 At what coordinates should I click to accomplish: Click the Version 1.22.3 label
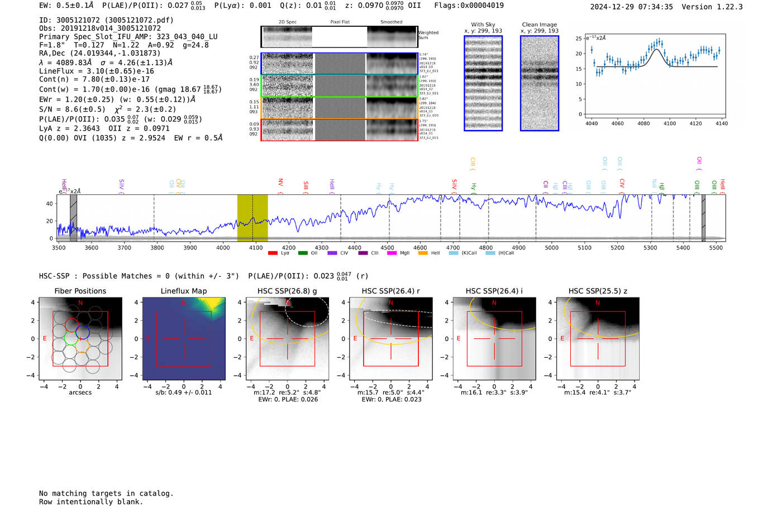click(712, 7)
